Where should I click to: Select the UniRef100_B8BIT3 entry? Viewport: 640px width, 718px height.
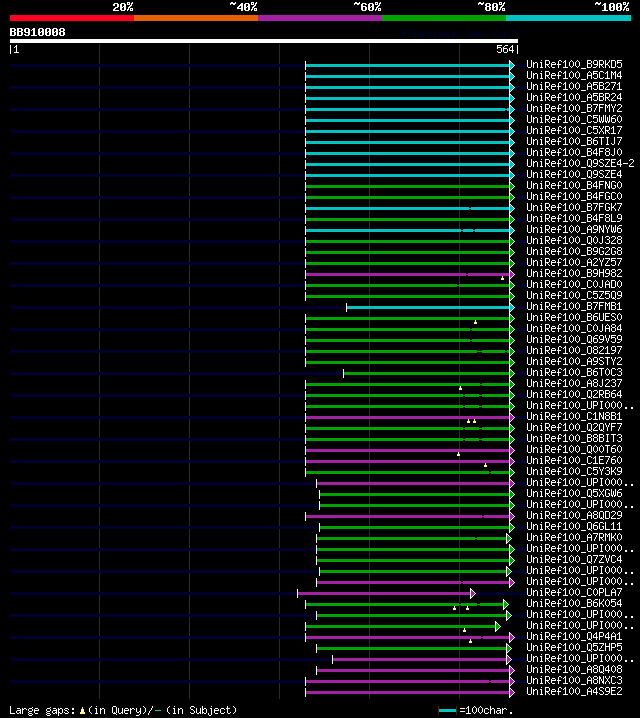pos(574,438)
